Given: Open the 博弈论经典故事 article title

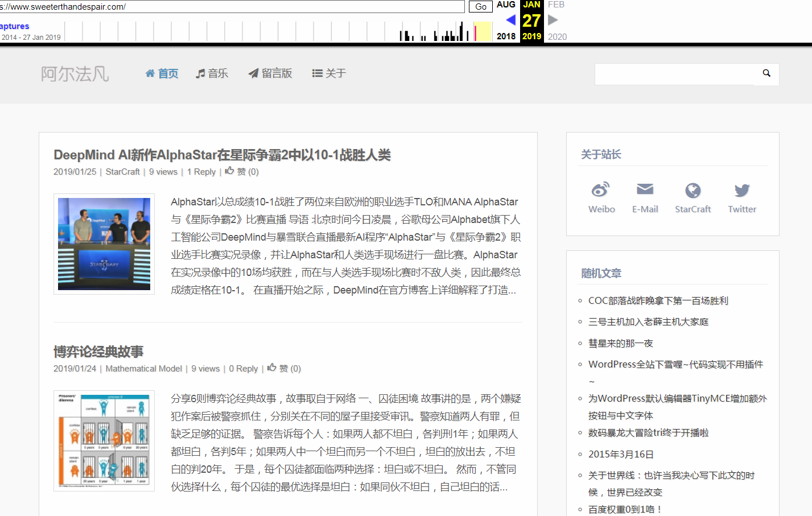Looking at the screenshot, I should tap(98, 352).
